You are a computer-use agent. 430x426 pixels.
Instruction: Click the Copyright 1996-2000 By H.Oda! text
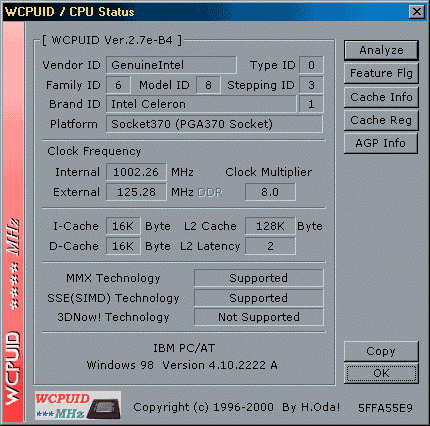point(237,407)
